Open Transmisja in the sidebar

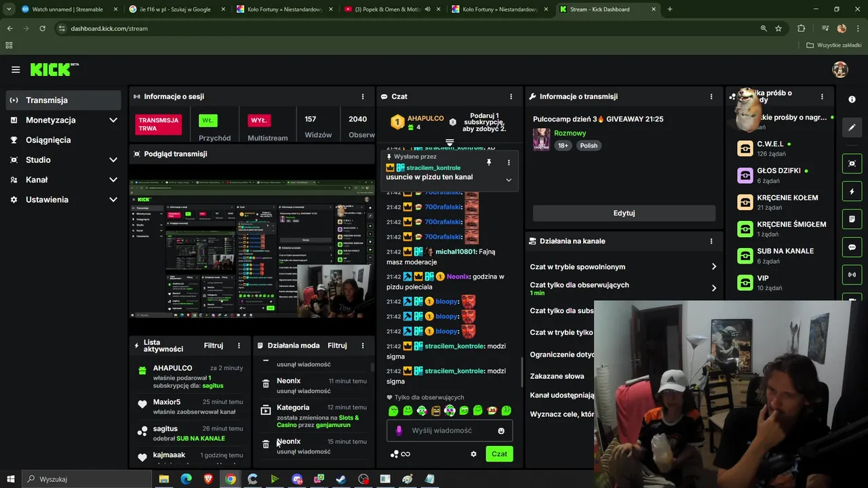point(64,100)
